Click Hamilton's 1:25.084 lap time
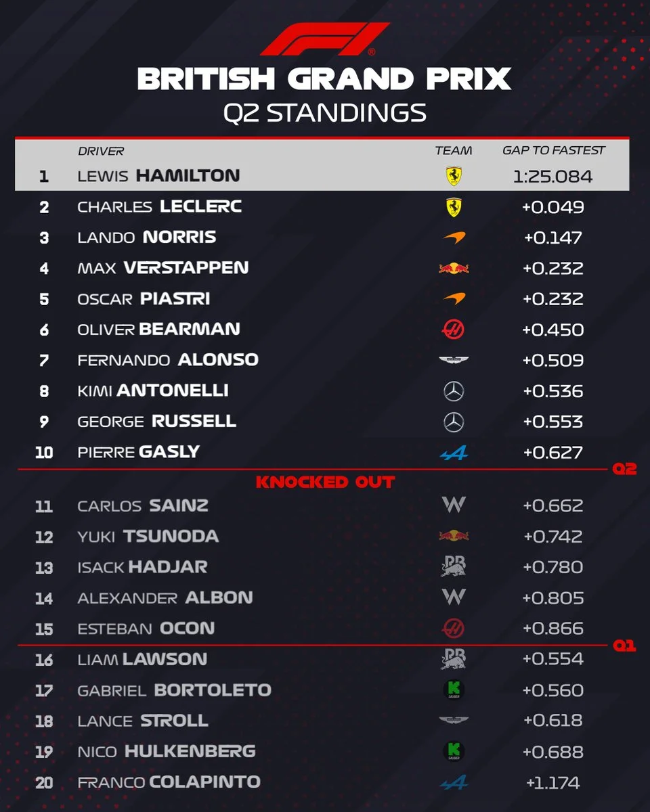The height and width of the screenshot is (812, 650). pos(552,177)
